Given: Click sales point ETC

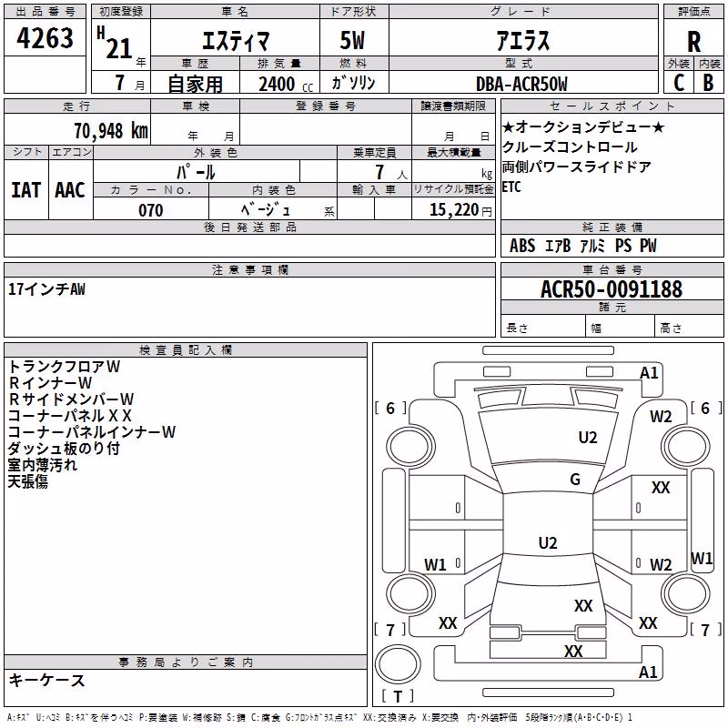Looking at the screenshot, I should coord(511,187).
